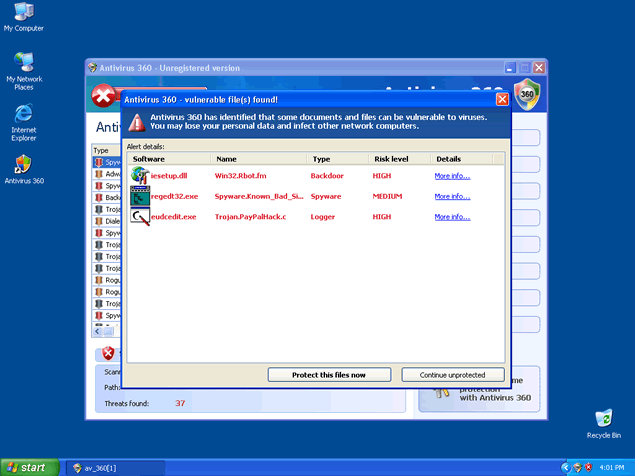Click the iesetup.dll file icon
The image size is (635, 476).
(x=139, y=176)
